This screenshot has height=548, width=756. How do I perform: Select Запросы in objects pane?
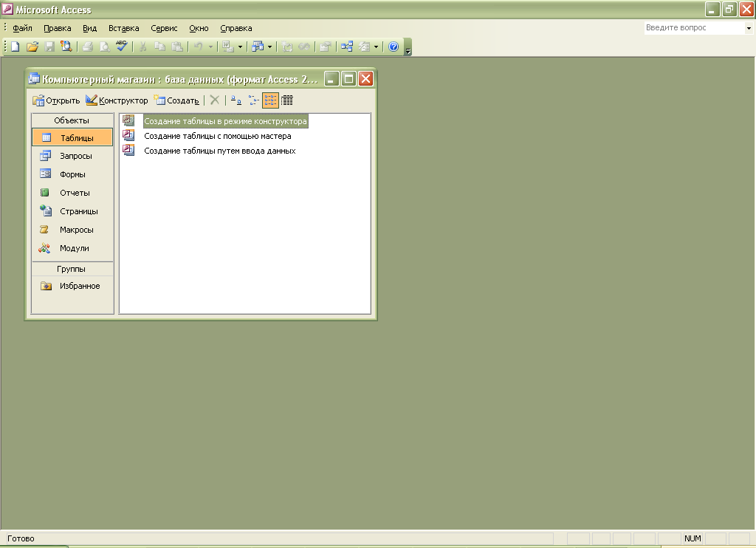point(72,156)
